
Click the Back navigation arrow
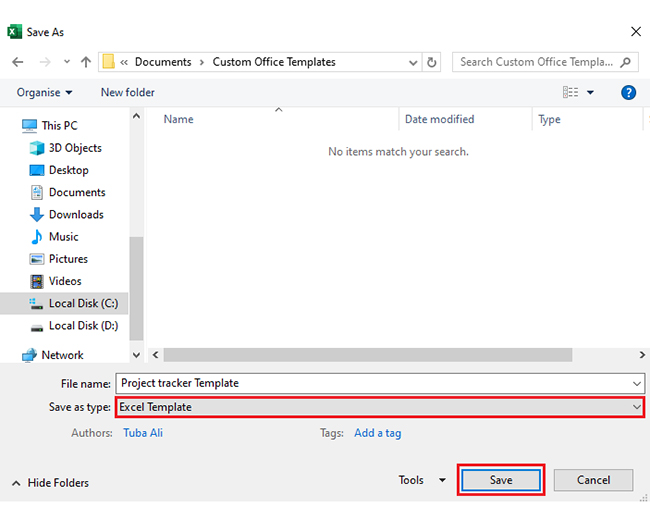coord(18,62)
